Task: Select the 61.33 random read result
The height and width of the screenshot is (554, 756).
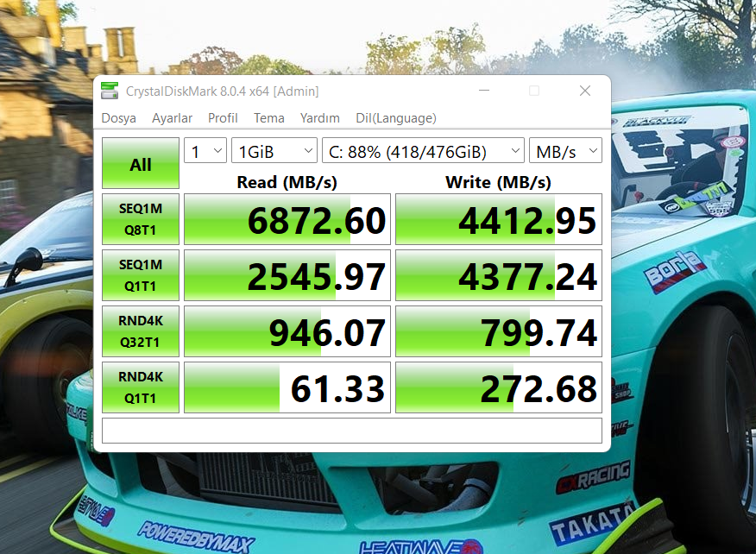Action: 287,387
